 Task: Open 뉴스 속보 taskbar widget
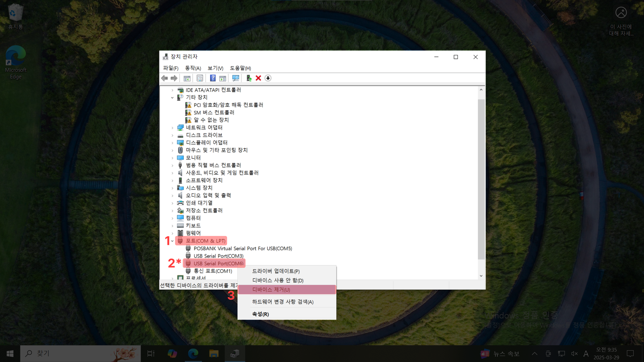(x=500, y=354)
